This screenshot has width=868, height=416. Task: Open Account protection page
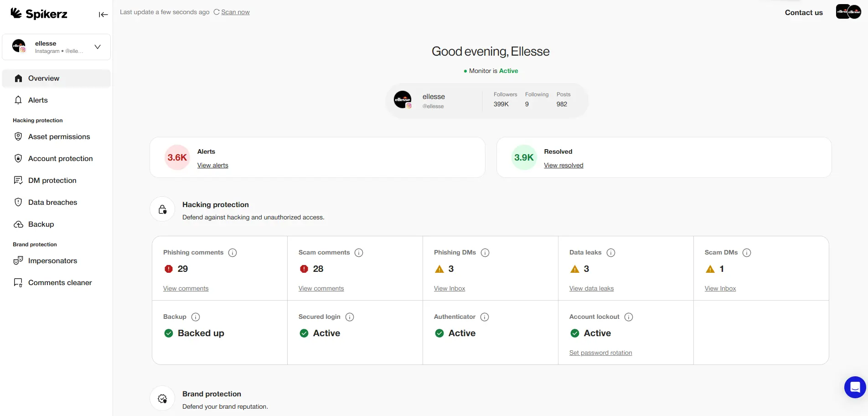[x=57, y=159]
